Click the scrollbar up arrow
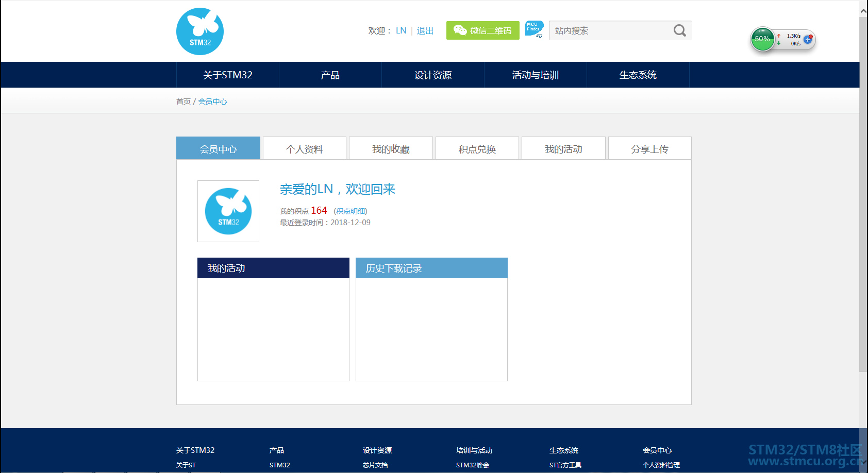The height and width of the screenshot is (473, 868). pyautogui.click(x=863, y=10)
